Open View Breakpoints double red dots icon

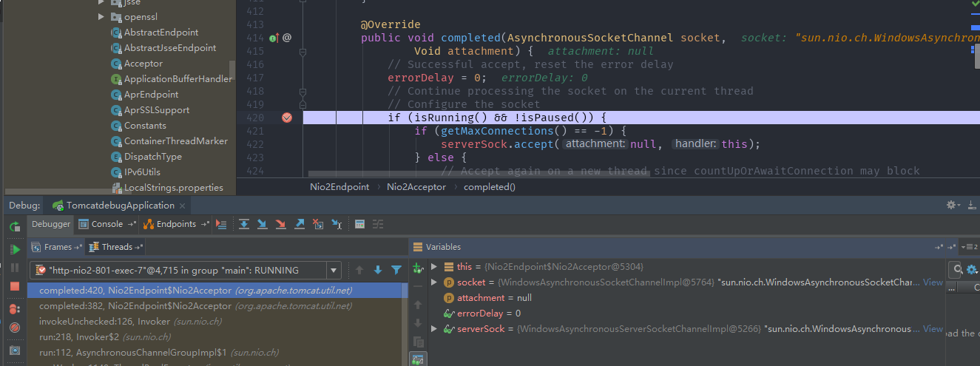[15, 309]
